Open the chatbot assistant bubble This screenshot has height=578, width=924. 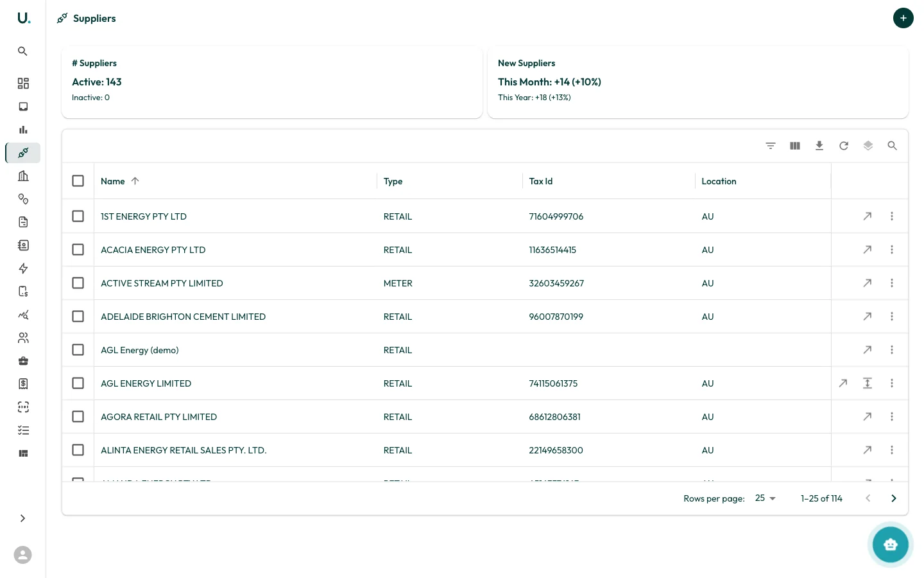pyautogui.click(x=891, y=545)
